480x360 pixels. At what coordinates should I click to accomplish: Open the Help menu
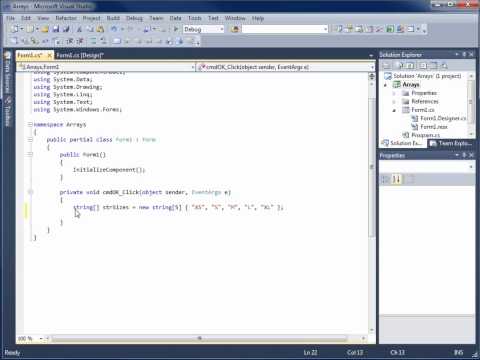pos(258,18)
